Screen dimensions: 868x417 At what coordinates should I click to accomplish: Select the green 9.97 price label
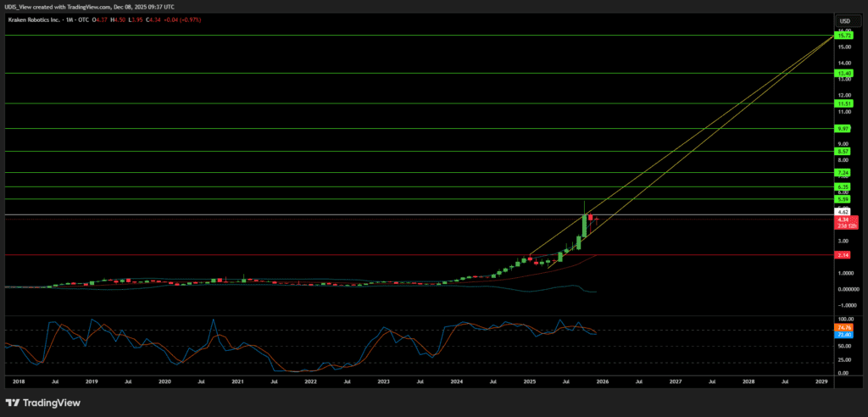(843, 128)
